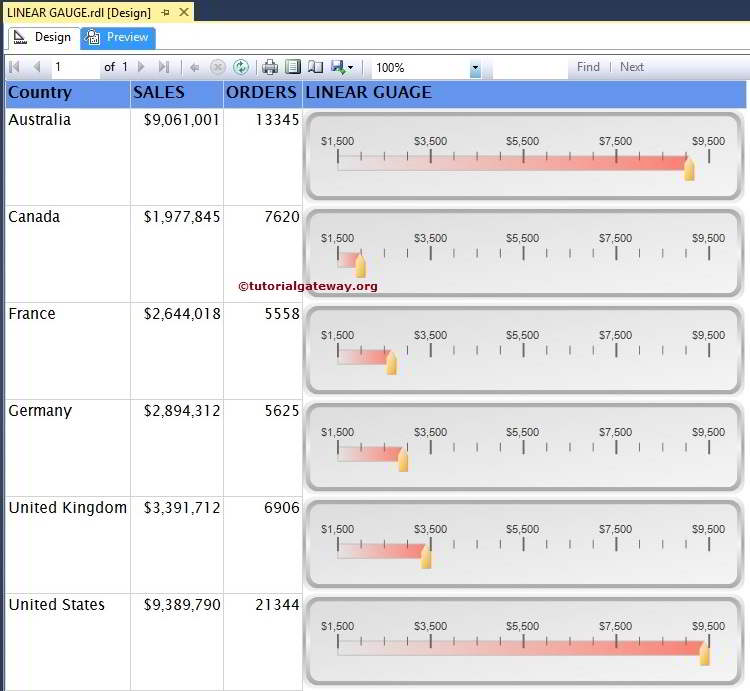Click the $3,391,712 sales value
This screenshot has width=750, height=691.
(x=182, y=508)
